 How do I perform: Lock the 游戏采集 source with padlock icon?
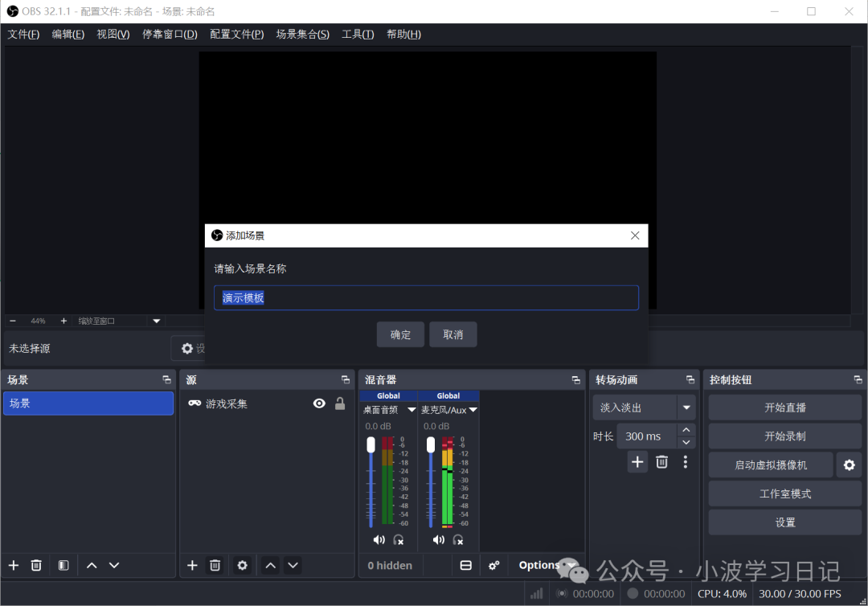(x=340, y=403)
